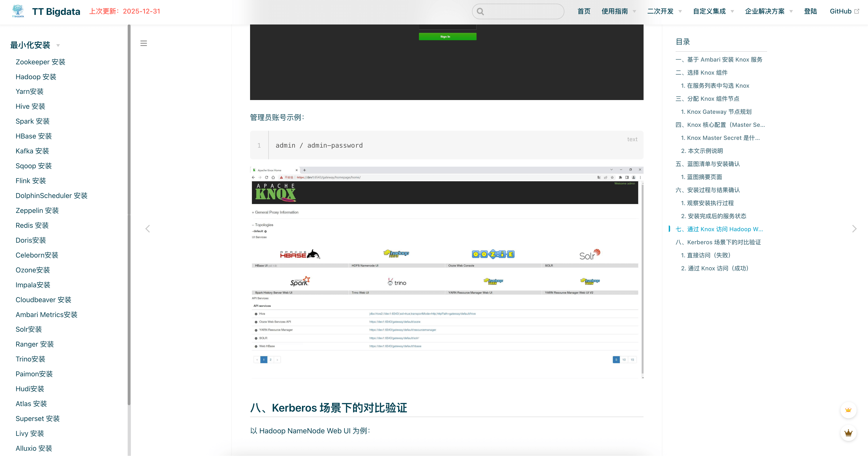Screen dimensions: 868x456
Task: Click the 登陆 login link
Action: click(x=810, y=11)
